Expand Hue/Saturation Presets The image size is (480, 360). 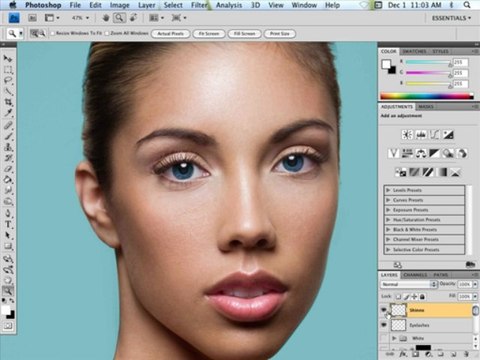388,220
